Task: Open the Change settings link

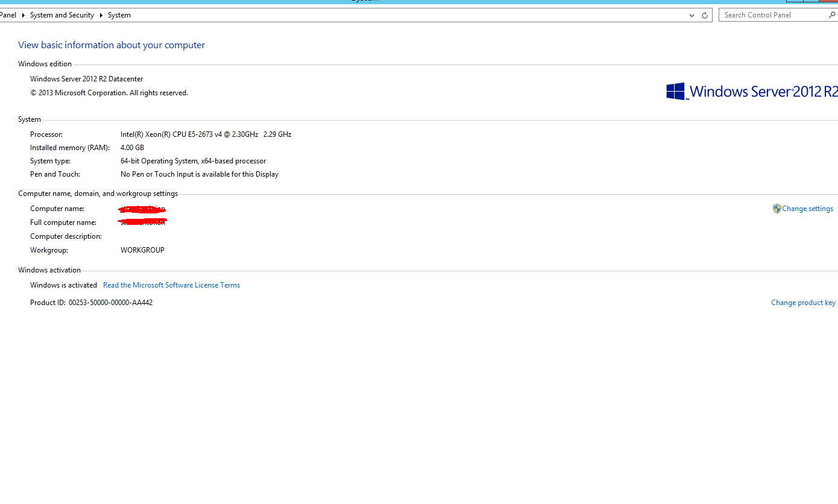Action: coord(807,209)
